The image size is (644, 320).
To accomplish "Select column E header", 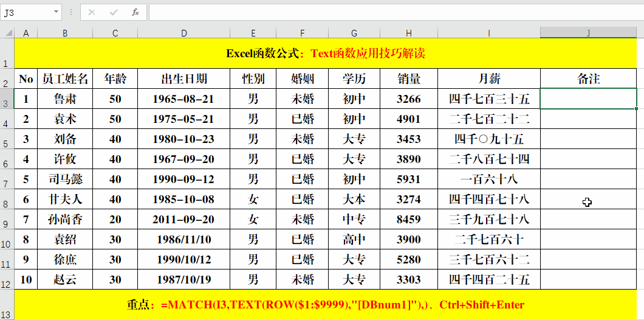I will pos(253,33).
